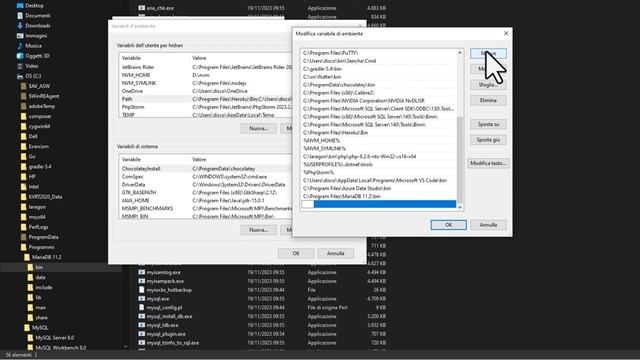
Task: Click the Modifica testo... button
Action: pos(488,163)
